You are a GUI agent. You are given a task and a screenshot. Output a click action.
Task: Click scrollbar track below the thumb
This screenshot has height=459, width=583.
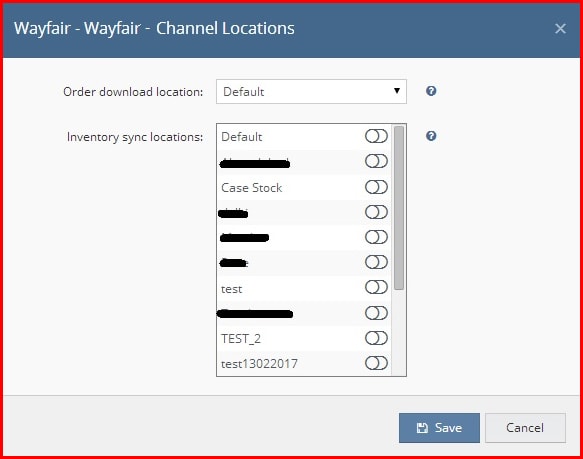tap(399, 332)
